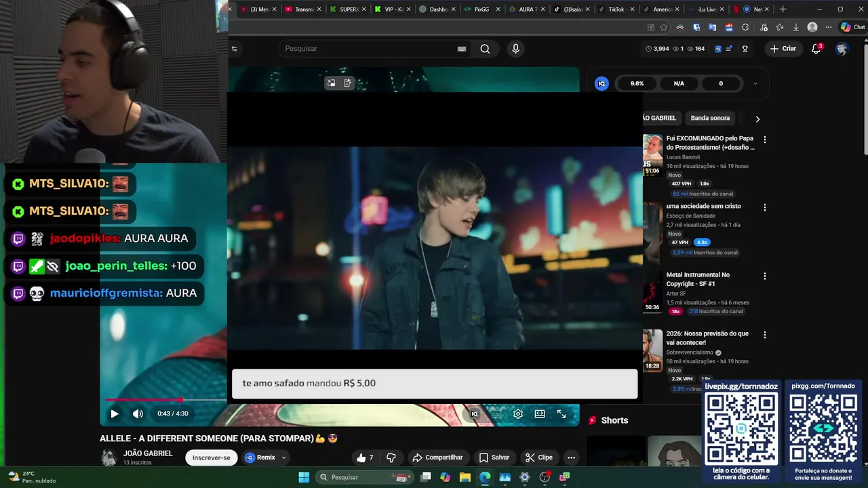Share the video via Compartilhar

point(437,457)
